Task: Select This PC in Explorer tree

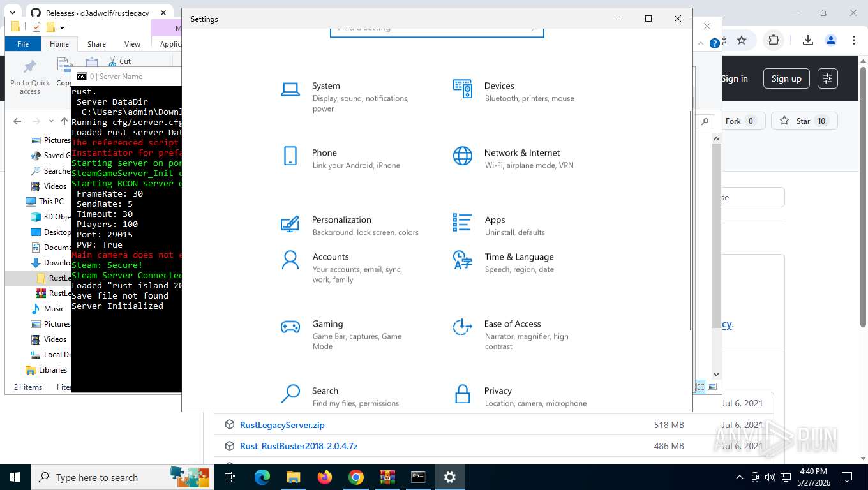Action: [x=45, y=201]
